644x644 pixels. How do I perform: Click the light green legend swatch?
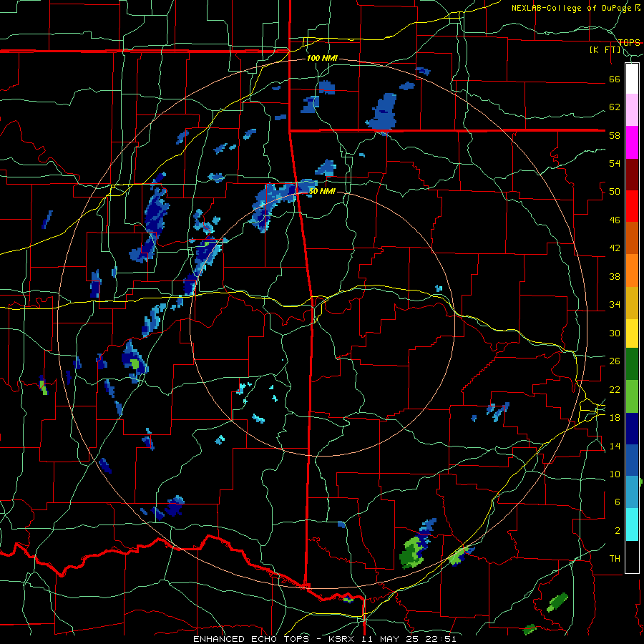632,396
